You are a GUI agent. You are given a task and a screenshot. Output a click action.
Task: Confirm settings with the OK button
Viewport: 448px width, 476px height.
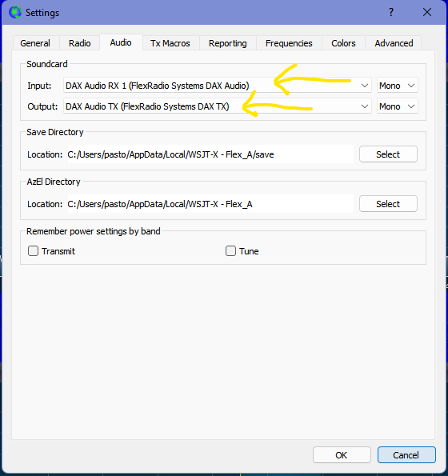click(342, 455)
